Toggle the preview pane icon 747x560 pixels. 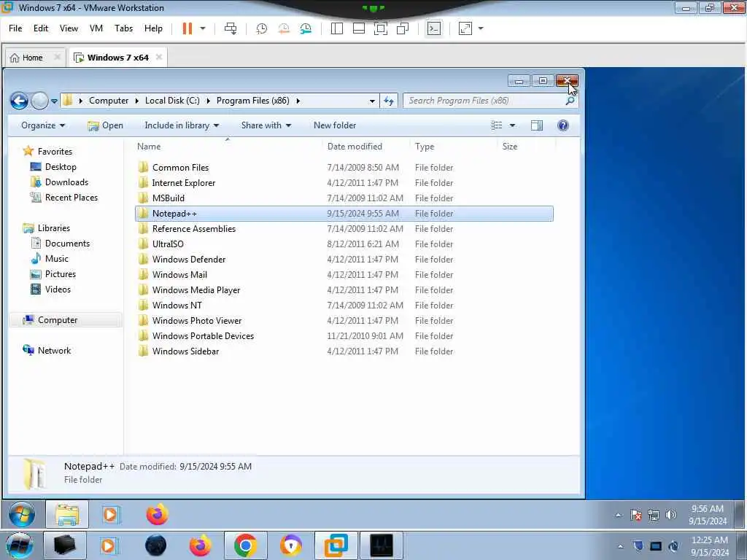[x=537, y=125]
